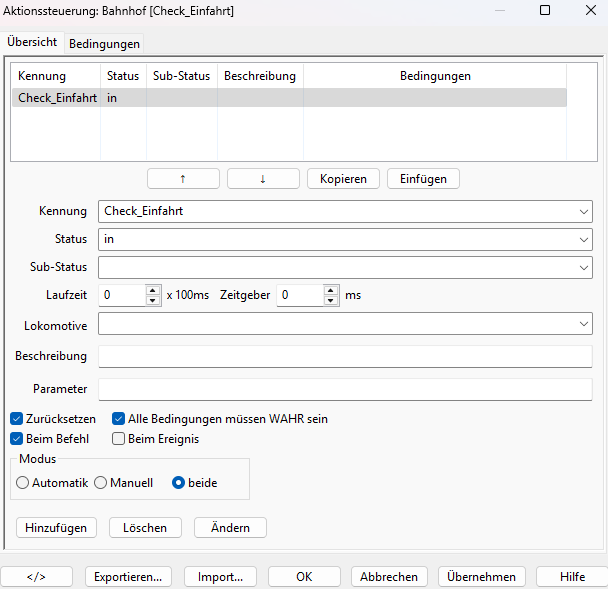Increase the Laufzeit value with up arrow

pyautogui.click(x=153, y=290)
